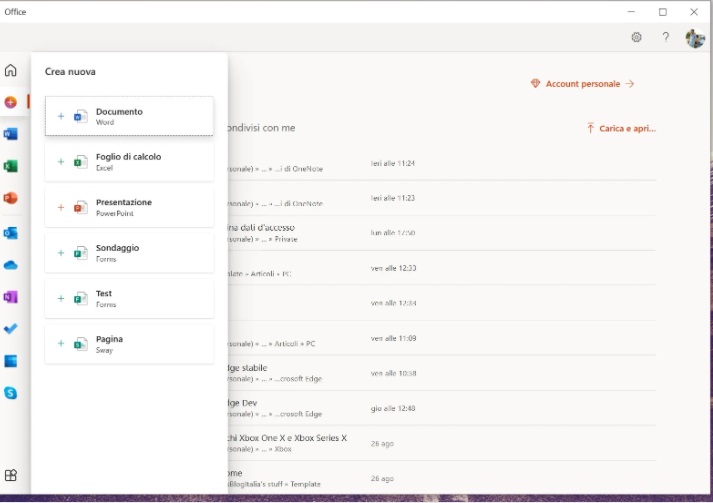This screenshot has height=503, width=713.
Task: Create a new Foglio di calcolo Excel
Action: (x=129, y=162)
